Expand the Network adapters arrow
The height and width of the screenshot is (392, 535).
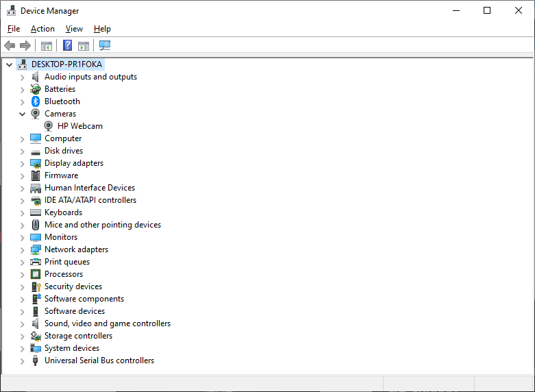click(x=22, y=250)
